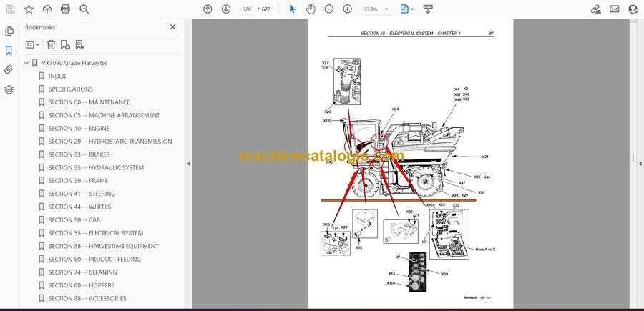Open the INDEX bookmark
This screenshot has height=311, width=644.
click(x=57, y=76)
